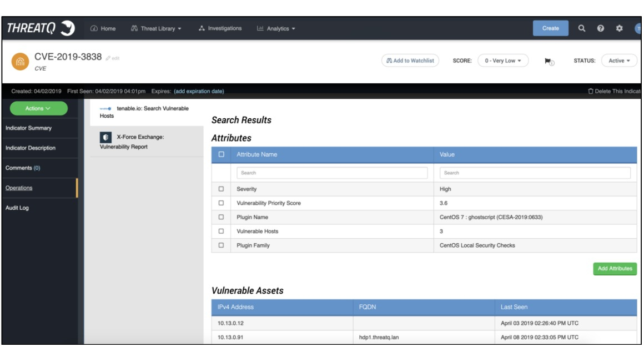Click the date April 03 2019 02:26:40 PM UTC

(539, 323)
